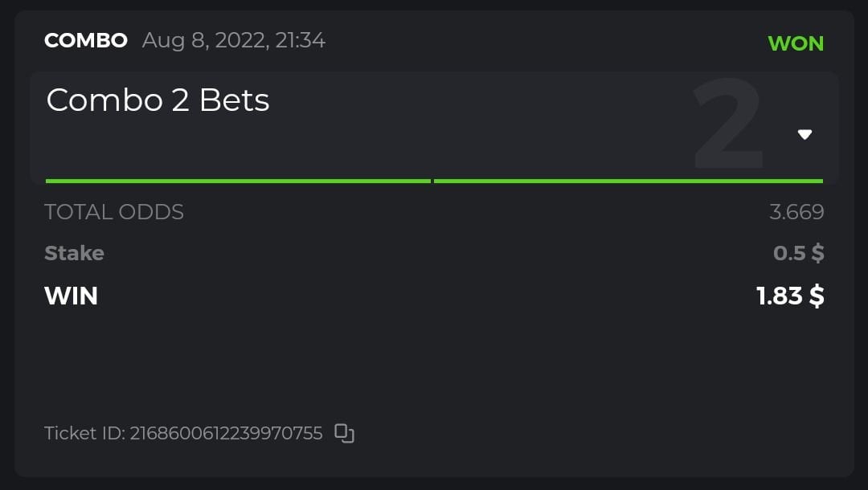Click the Aug 8, 2022, 21:34 timestamp

pos(234,40)
